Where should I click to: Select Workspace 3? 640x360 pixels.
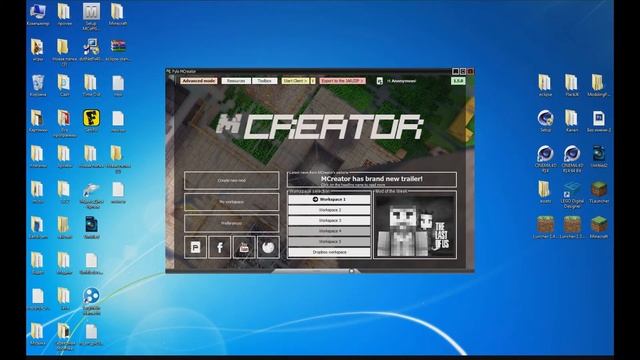329,220
